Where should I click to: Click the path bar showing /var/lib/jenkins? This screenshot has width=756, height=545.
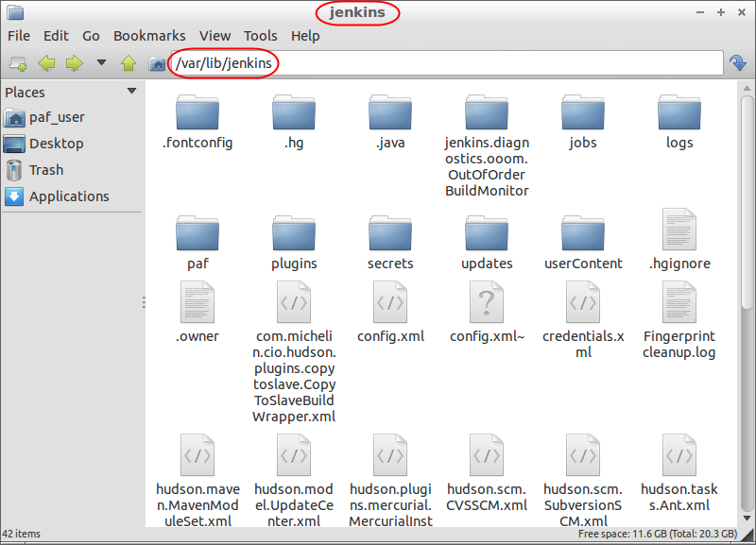446,63
